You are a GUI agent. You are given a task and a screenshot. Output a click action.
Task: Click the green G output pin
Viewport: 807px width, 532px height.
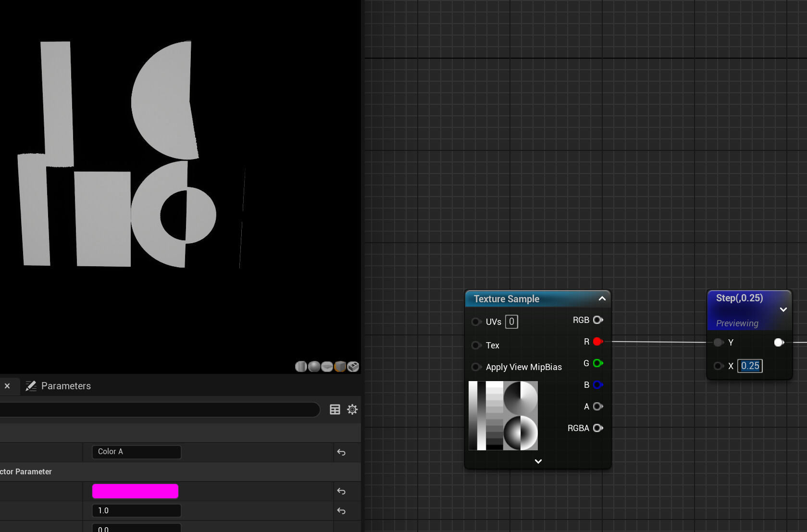[598, 363]
